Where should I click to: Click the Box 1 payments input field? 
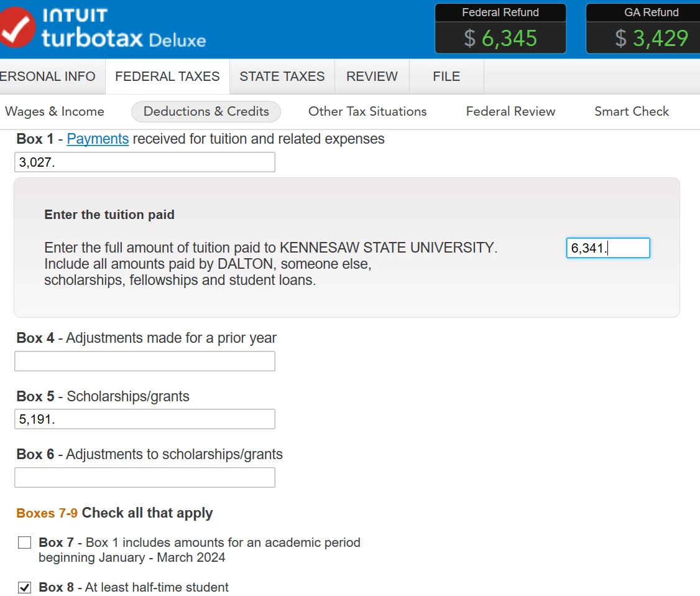click(x=145, y=162)
